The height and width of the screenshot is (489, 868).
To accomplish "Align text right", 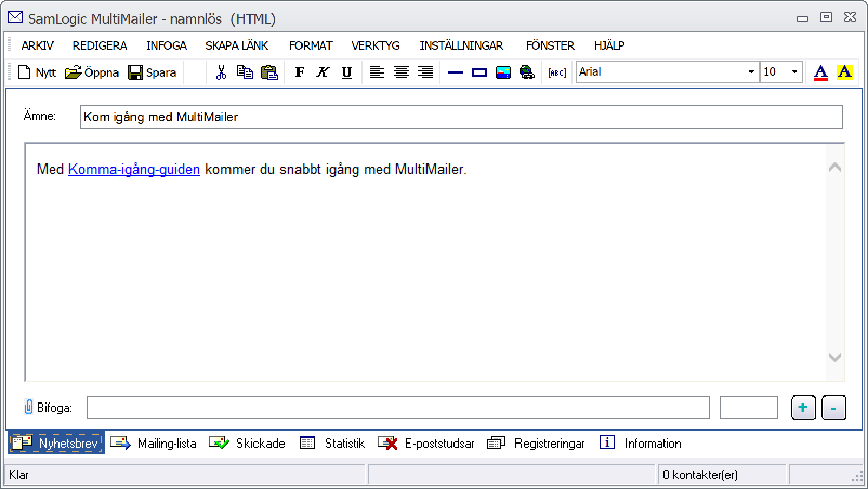I will point(425,72).
